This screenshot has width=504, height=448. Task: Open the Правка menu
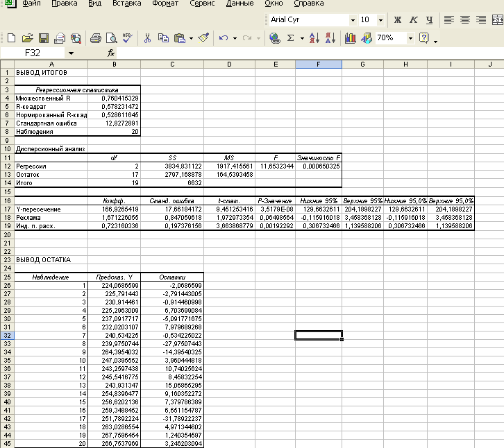65,3
